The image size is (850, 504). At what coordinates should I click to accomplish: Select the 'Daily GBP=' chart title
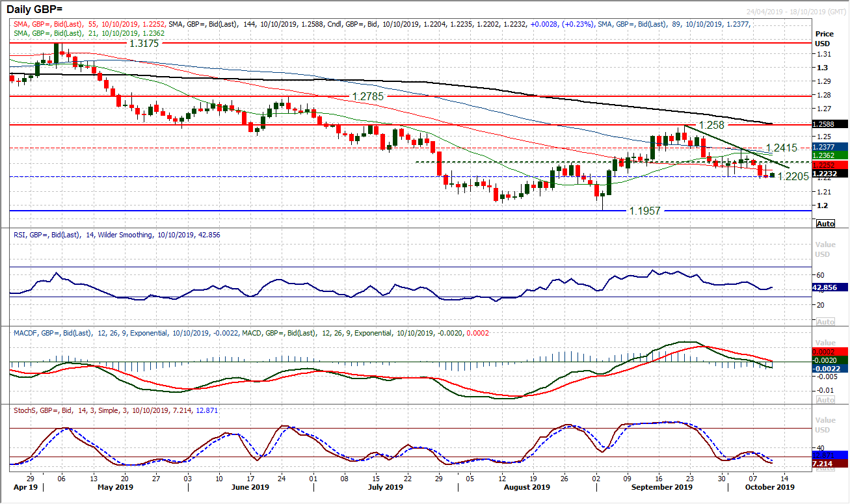[x=35, y=11]
